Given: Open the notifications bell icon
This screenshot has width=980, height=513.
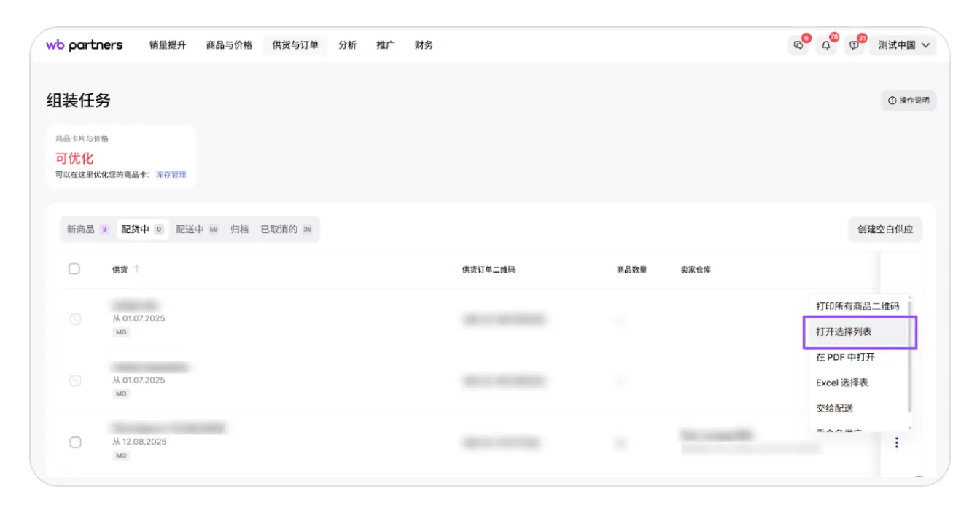Looking at the screenshot, I should tap(826, 45).
